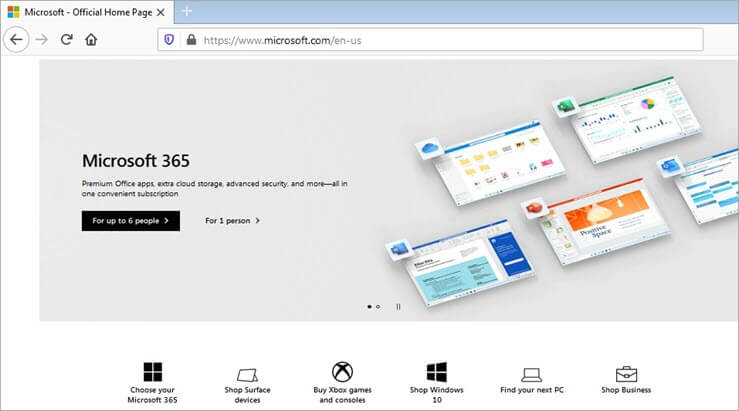Click the laptop icon for next PC

[531, 373]
